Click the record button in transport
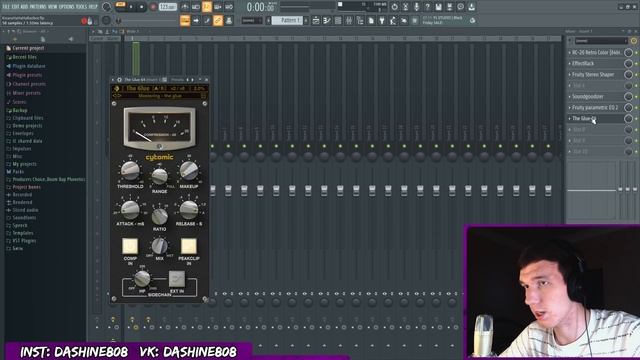 (153, 7)
